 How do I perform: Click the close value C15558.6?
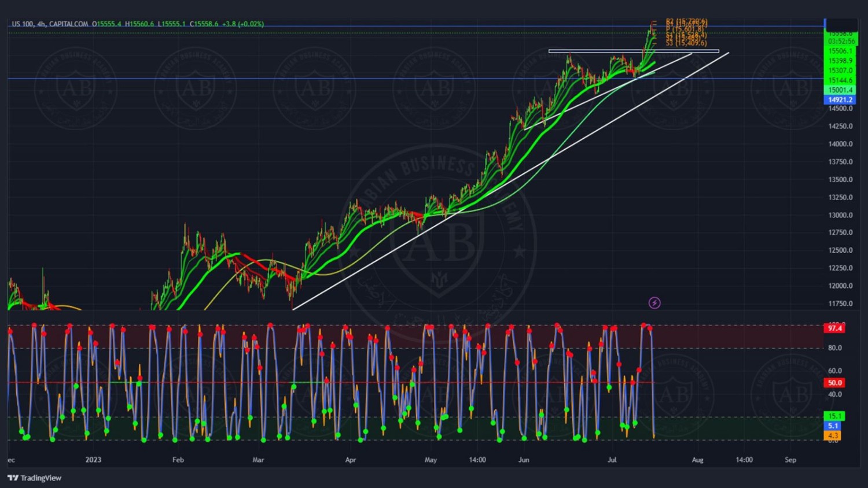[x=204, y=24]
